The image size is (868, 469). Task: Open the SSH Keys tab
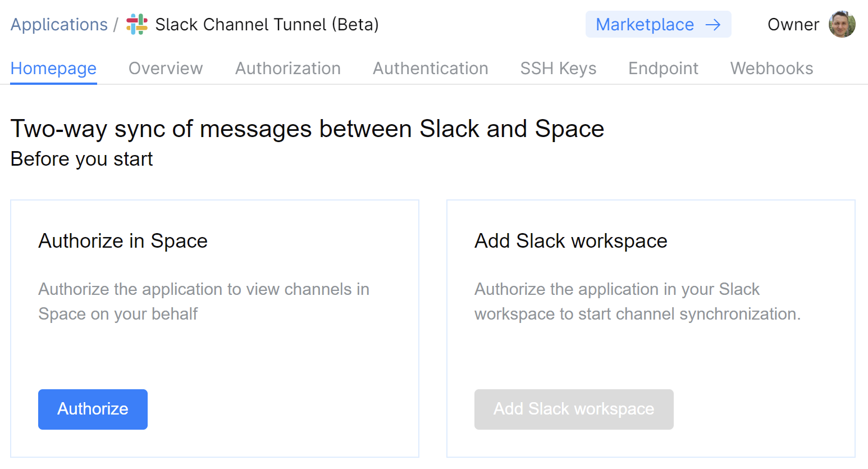558,68
